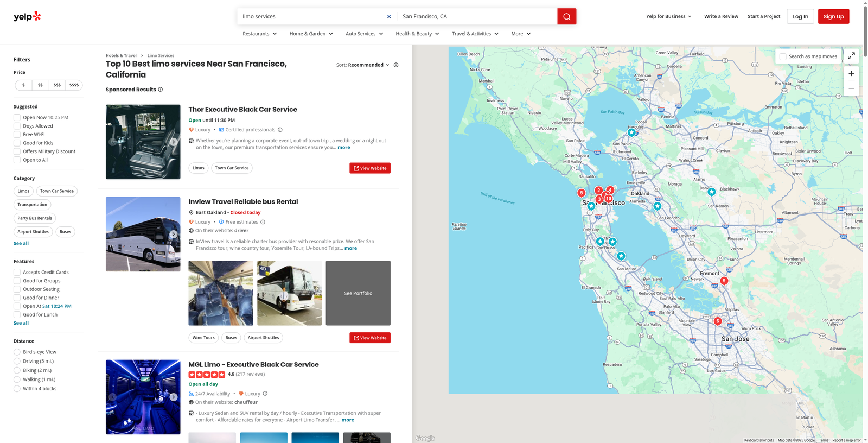This screenshot has height=443, width=868.
Task: Show previous photo for MGL Limo listing
Action: click(113, 397)
